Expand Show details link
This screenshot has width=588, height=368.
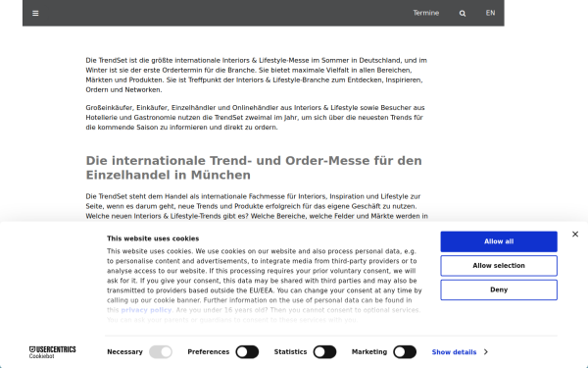coord(454,352)
